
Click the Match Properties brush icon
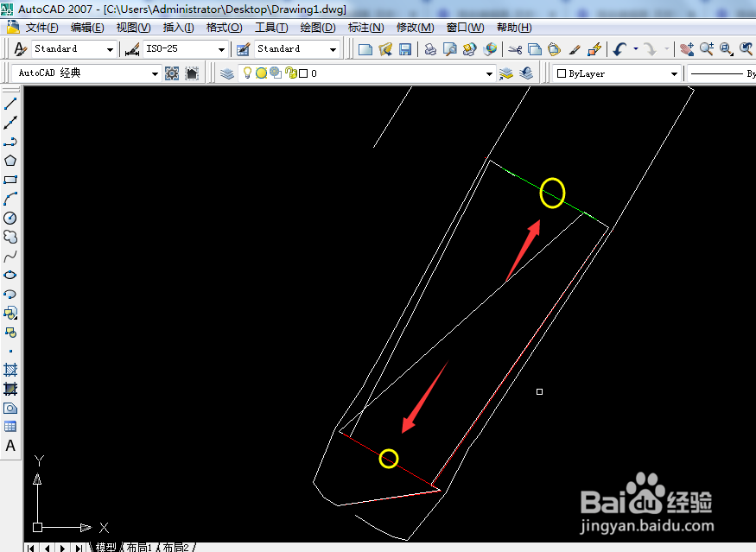tap(575, 48)
